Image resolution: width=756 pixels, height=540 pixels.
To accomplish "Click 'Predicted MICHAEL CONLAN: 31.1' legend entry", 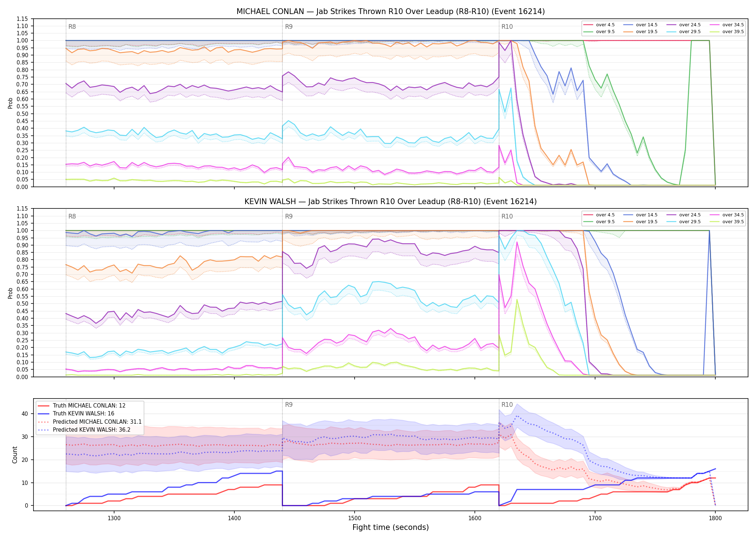I will point(90,422).
